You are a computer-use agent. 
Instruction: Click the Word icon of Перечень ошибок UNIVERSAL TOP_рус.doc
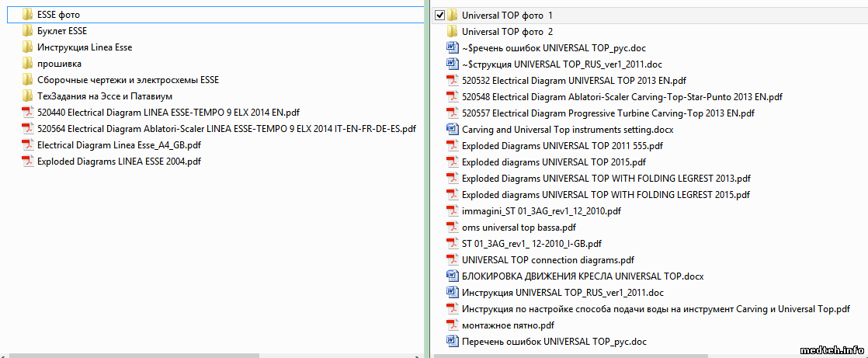click(x=452, y=341)
